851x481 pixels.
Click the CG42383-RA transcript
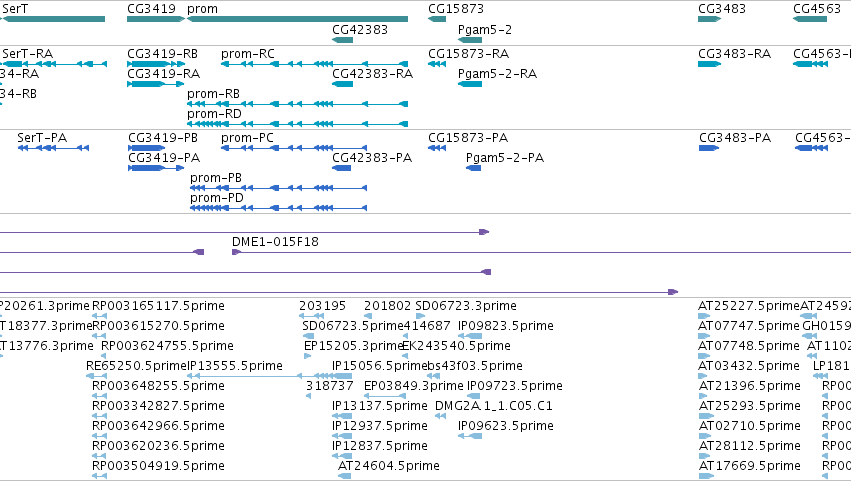[x=342, y=84]
